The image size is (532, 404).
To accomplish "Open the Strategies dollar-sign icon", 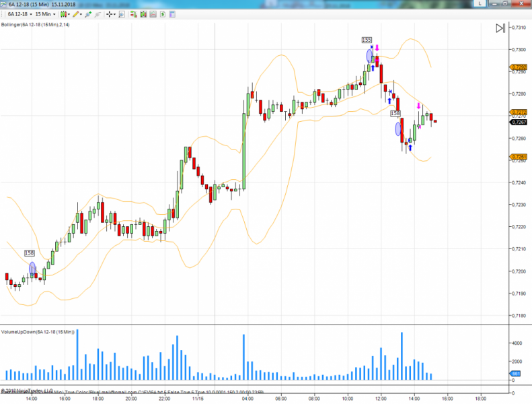I will (x=163, y=14).
